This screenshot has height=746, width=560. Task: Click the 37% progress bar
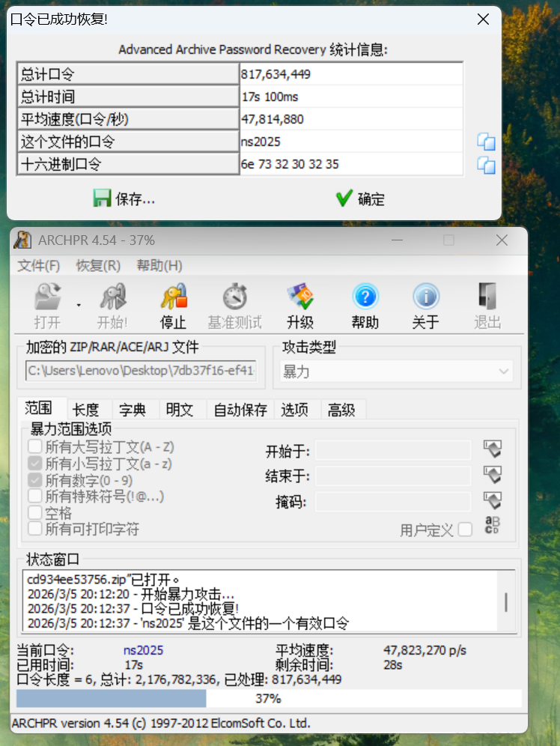tap(269, 698)
